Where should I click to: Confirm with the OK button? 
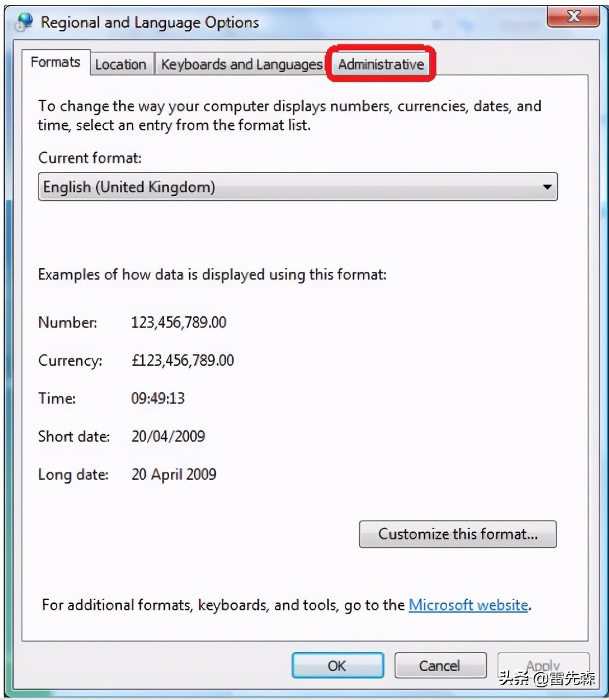click(x=338, y=666)
